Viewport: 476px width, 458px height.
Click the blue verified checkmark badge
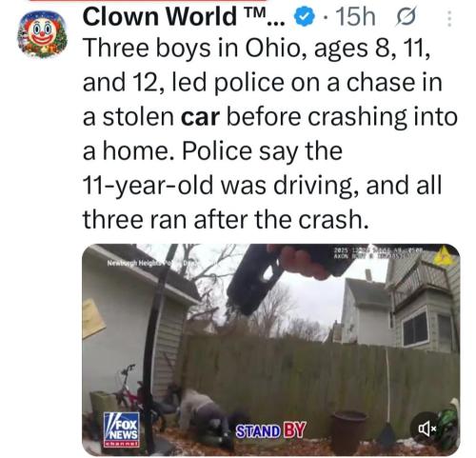click(x=305, y=18)
